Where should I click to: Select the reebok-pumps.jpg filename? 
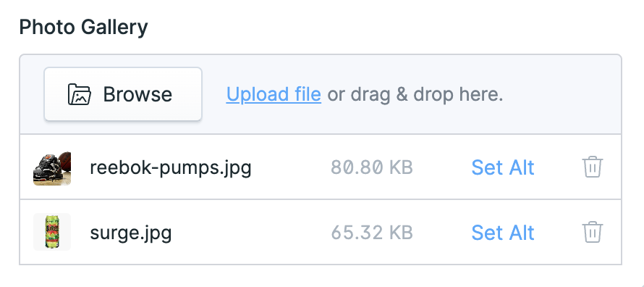coord(171,167)
